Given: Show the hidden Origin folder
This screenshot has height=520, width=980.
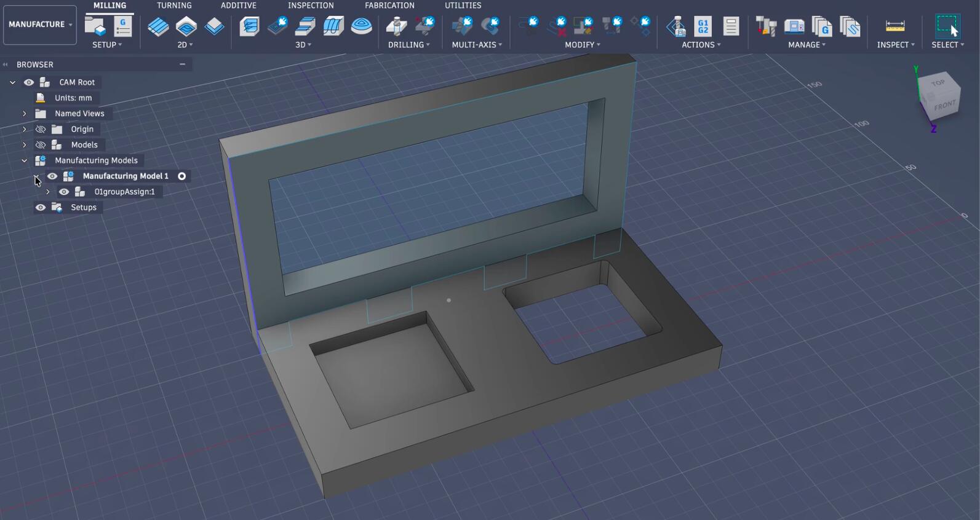Looking at the screenshot, I should click(x=41, y=129).
